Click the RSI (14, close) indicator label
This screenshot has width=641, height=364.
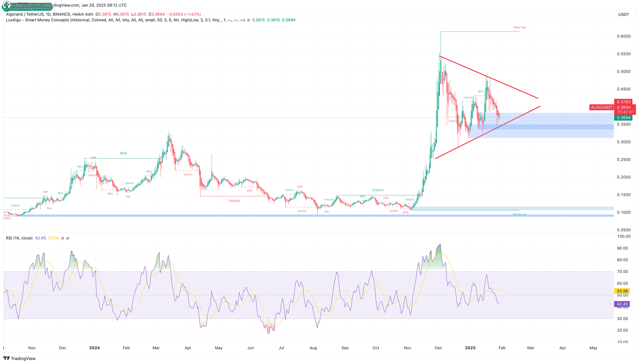(x=19, y=238)
